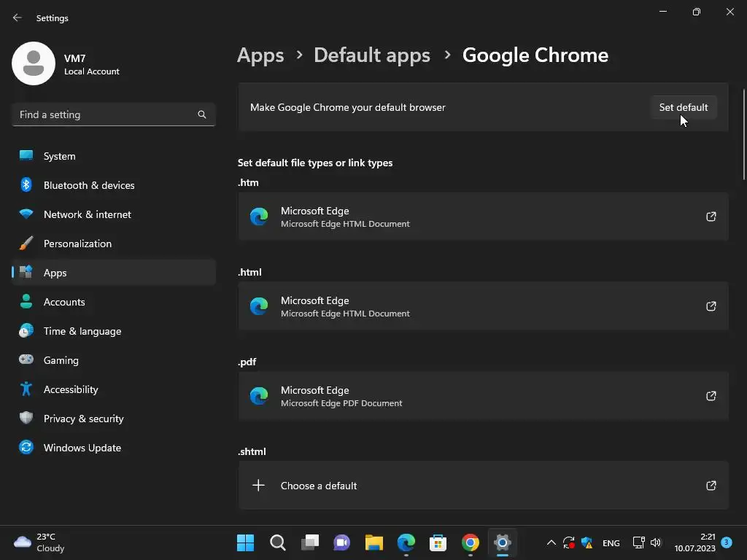
Task: Open the weather widget showing 23°C Cloudy
Action: pyautogui.click(x=39, y=542)
